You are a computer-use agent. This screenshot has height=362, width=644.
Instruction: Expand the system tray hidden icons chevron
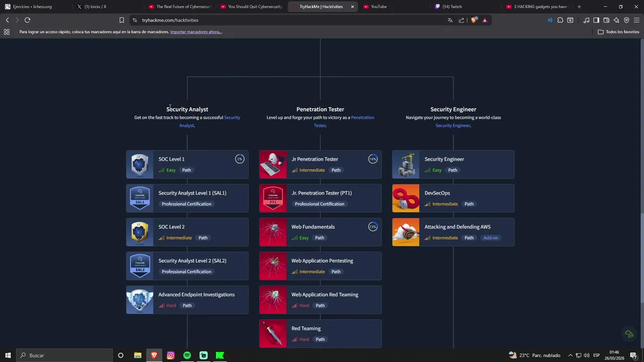tap(570, 355)
